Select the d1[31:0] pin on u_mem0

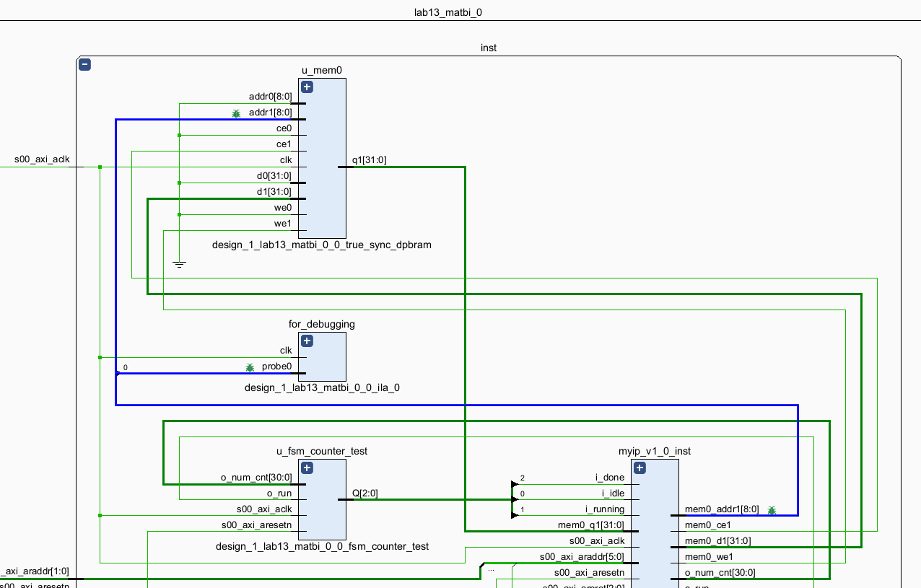pos(274,192)
